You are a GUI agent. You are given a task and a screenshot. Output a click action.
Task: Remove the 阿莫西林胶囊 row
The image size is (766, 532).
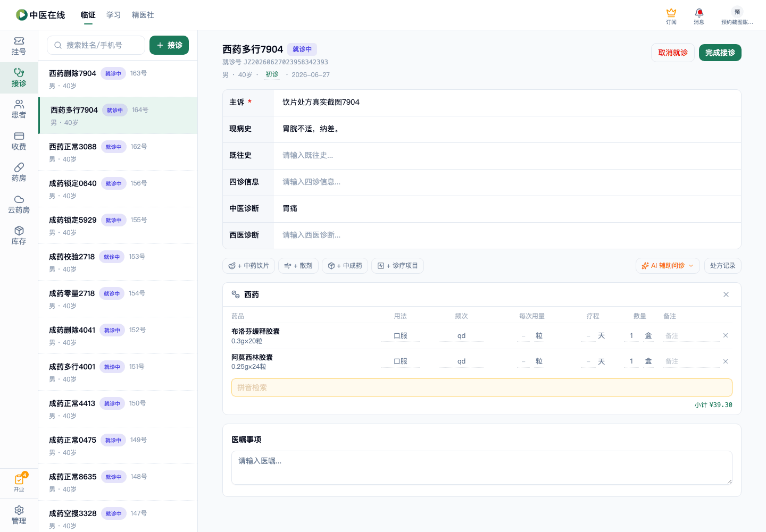click(x=726, y=361)
